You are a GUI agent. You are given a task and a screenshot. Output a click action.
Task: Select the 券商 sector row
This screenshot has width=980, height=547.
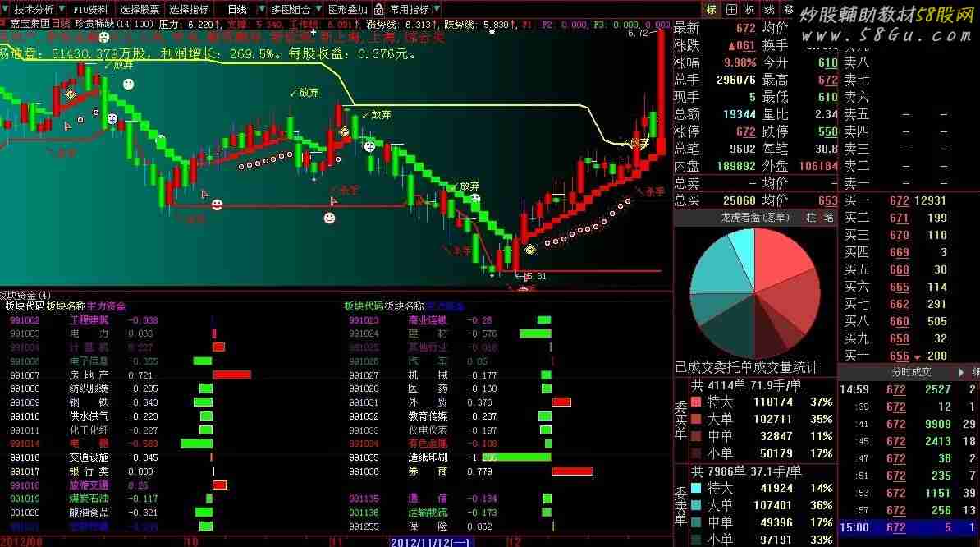click(x=470, y=471)
